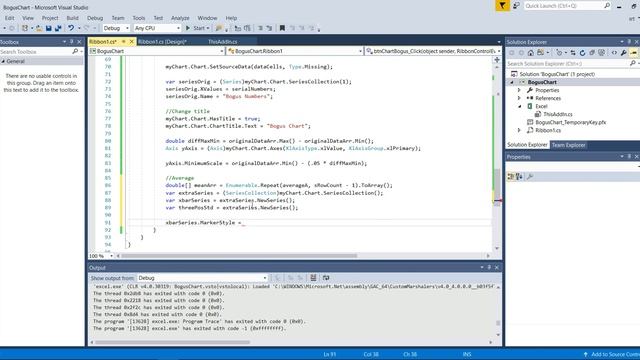Screen dimensions: 640x360
Task: Click the Save All icon
Action: point(58,28)
